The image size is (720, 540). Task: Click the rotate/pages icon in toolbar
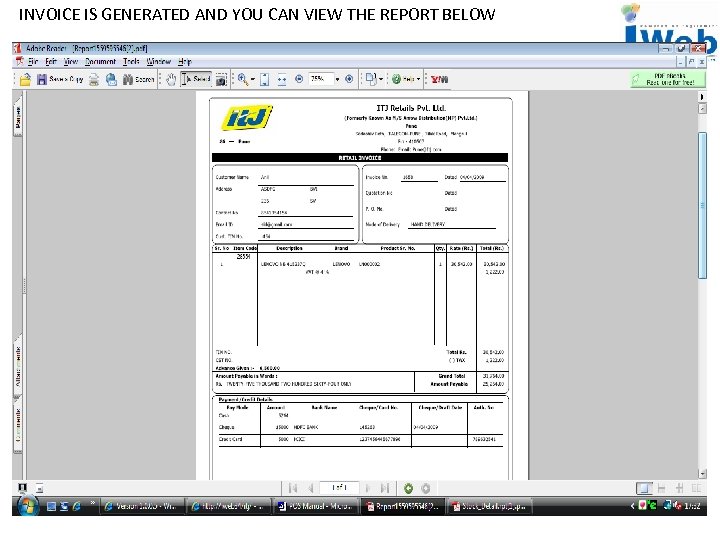tap(371, 79)
